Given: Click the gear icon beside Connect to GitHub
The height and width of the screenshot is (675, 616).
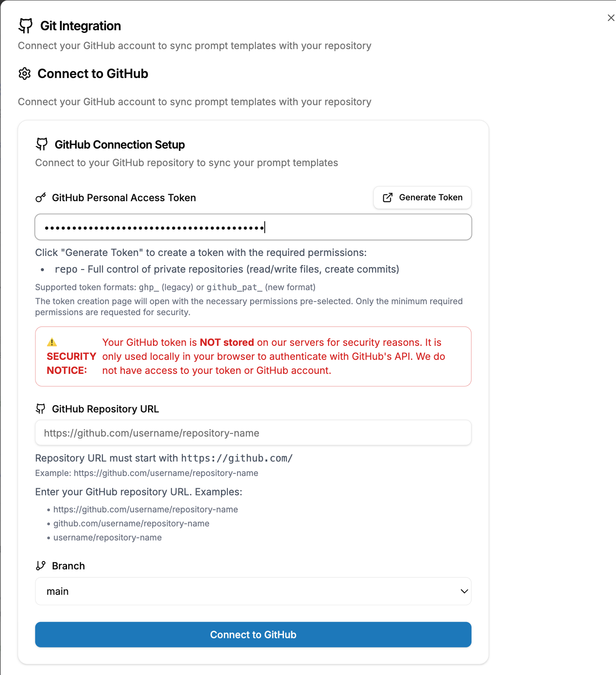Looking at the screenshot, I should 25,74.
